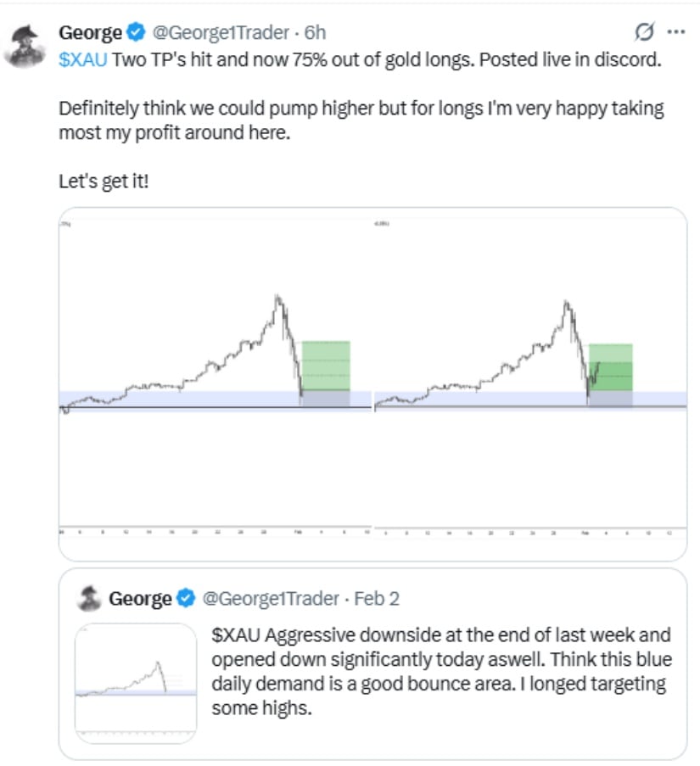Open the tweet's more options ellipsis menu
The image size is (700, 766).
point(676,32)
